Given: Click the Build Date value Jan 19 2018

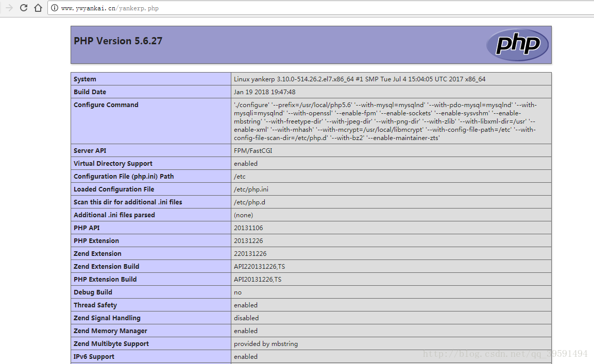Looking at the screenshot, I should click(264, 92).
